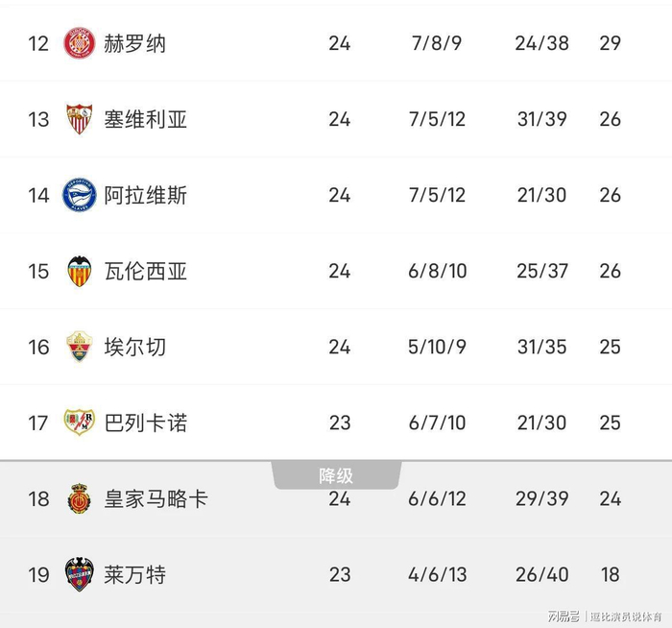Image resolution: width=672 pixels, height=628 pixels.
Task: Click the Sevilla club crest icon
Action: [x=80, y=119]
